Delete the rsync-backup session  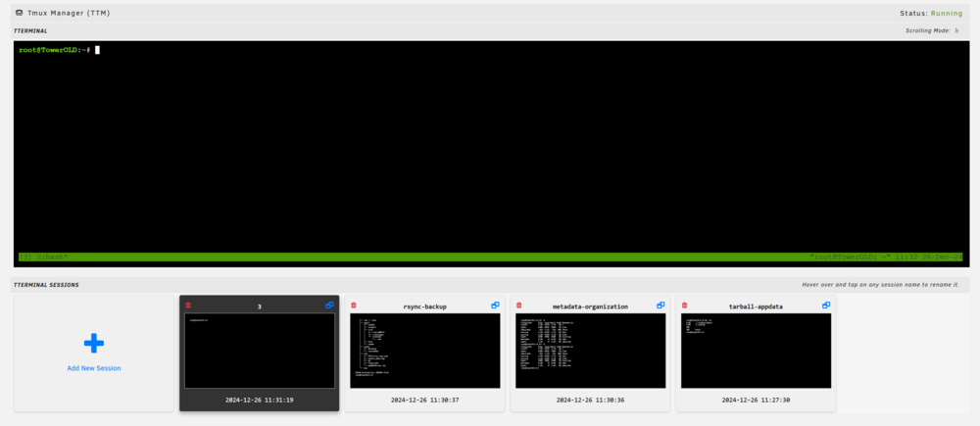[x=354, y=305]
